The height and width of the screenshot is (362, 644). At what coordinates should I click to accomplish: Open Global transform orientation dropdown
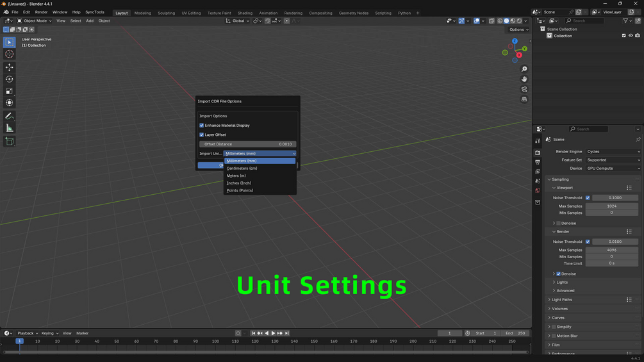[x=237, y=21]
